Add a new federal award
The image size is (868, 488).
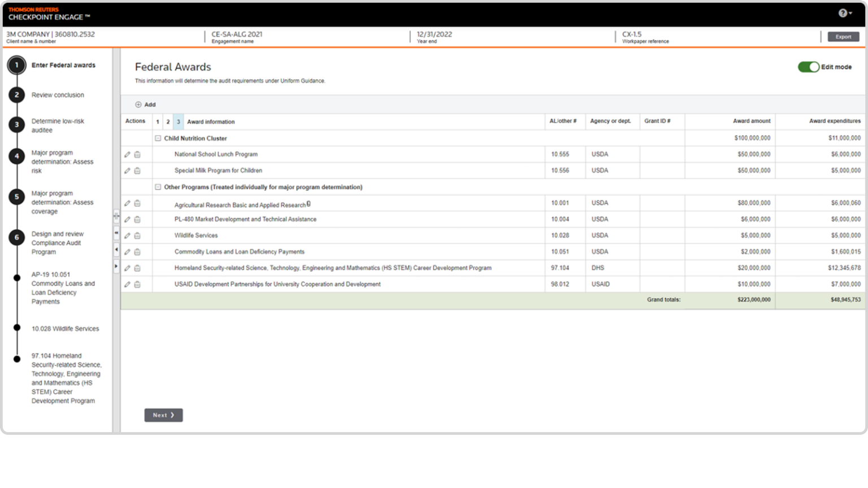145,104
